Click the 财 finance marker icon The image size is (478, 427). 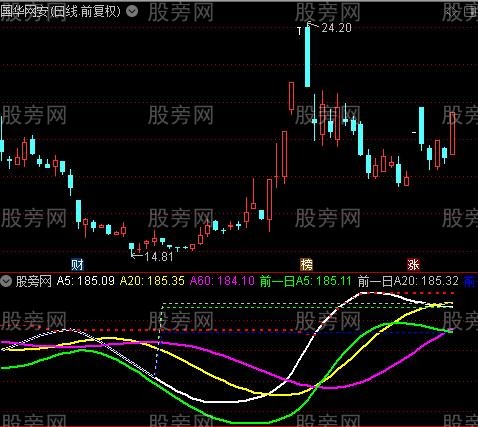coord(78,265)
